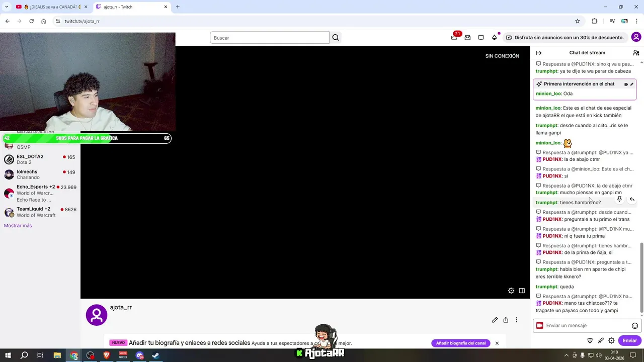Click minion_loo in the 'Oda' message
This screenshot has width=644, height=362.
pos(548,94)
